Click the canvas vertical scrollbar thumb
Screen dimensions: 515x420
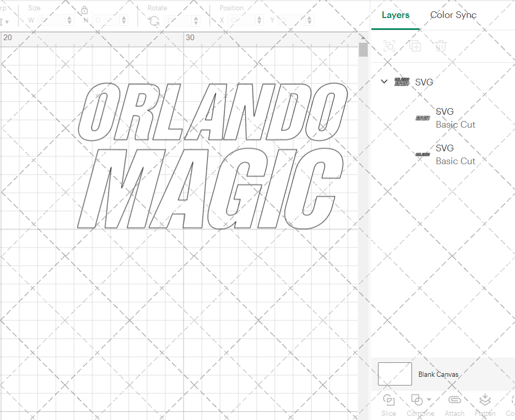(363, 50)
